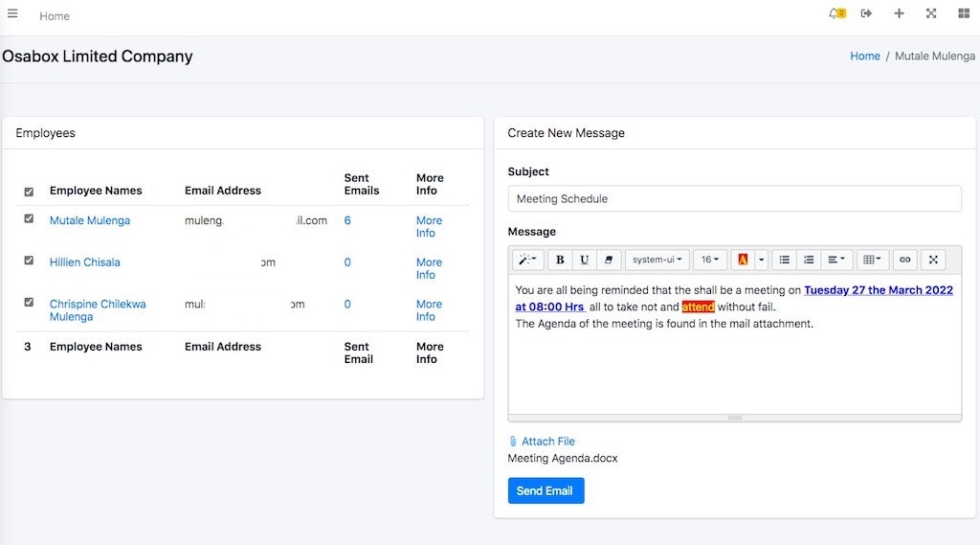Open More Info for Chrispine Chilekwa Mulenga
Screen dimensions: 980x545
click(x=429, y=310)
